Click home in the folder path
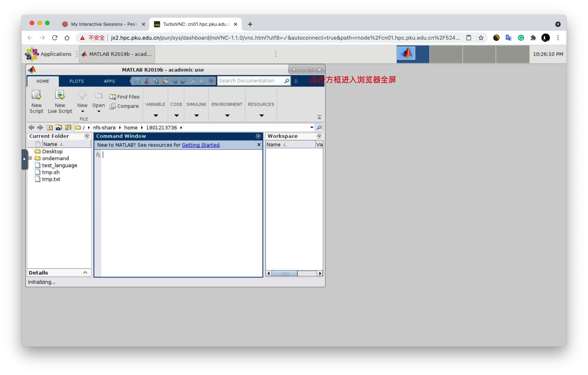This screenshot has width=588, height=375. coord(131,127)
